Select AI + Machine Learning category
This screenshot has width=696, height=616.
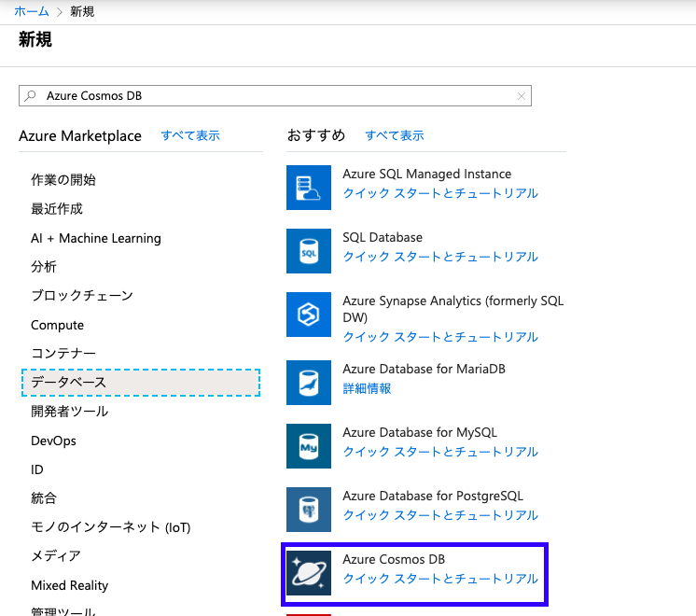[96, 238]
